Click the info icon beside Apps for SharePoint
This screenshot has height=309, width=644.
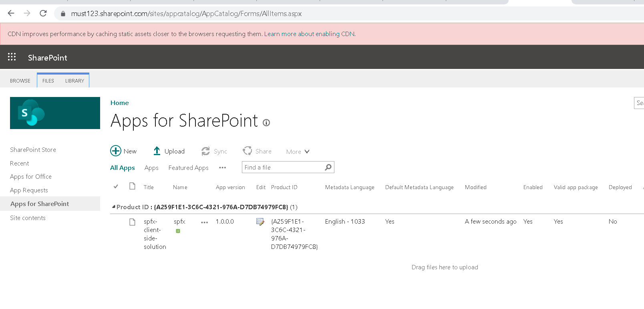click(x=266, y=123)
